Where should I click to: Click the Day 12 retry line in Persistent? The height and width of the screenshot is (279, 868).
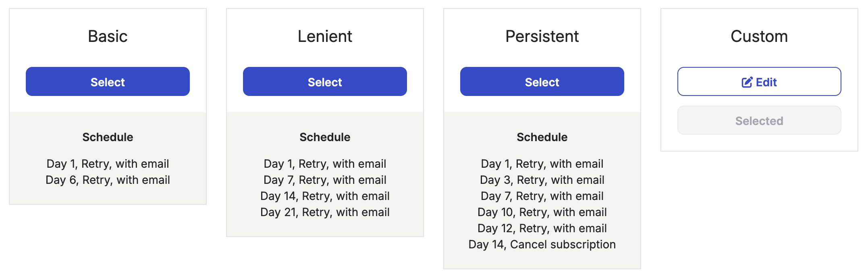pos(542,228)
